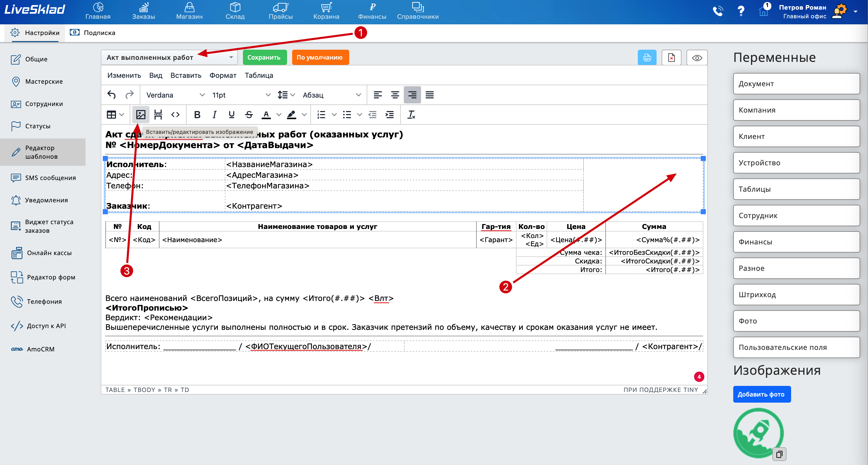Open the text color arrow dropdown
Image resolution: width=868 pixels, height=465 pixels.
click(279, 115)
